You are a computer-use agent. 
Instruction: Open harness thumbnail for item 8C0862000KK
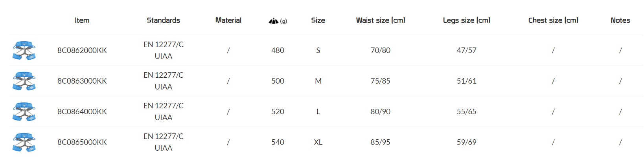pyautogui.click(x=24, y=51)
